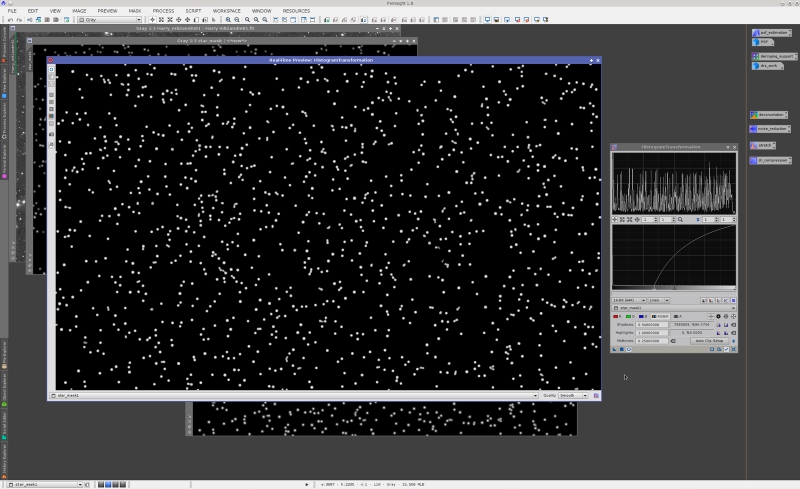Open the Process Explorer side tab
The height and width of the screenshot is (489, 800).
pos(4,121)
